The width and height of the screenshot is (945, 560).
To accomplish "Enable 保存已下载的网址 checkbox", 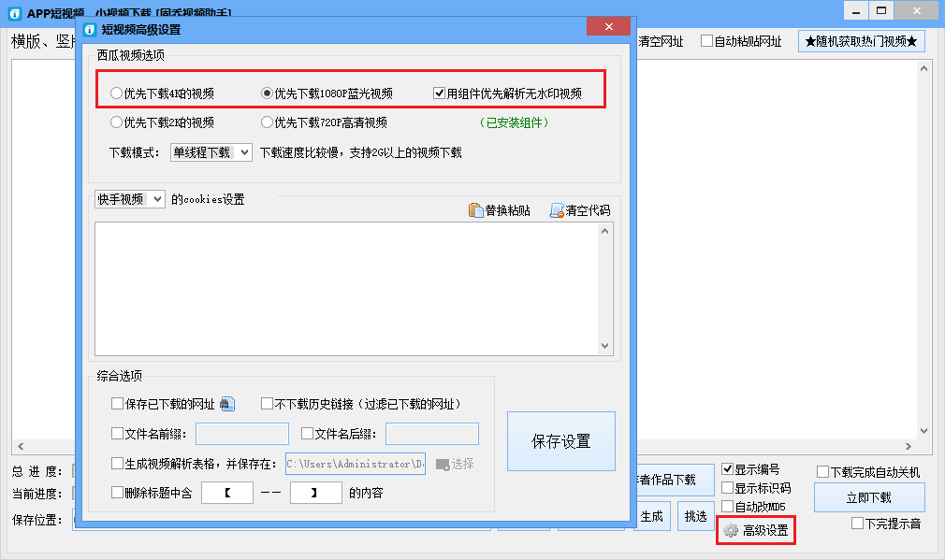I will [x=118, y=404].
